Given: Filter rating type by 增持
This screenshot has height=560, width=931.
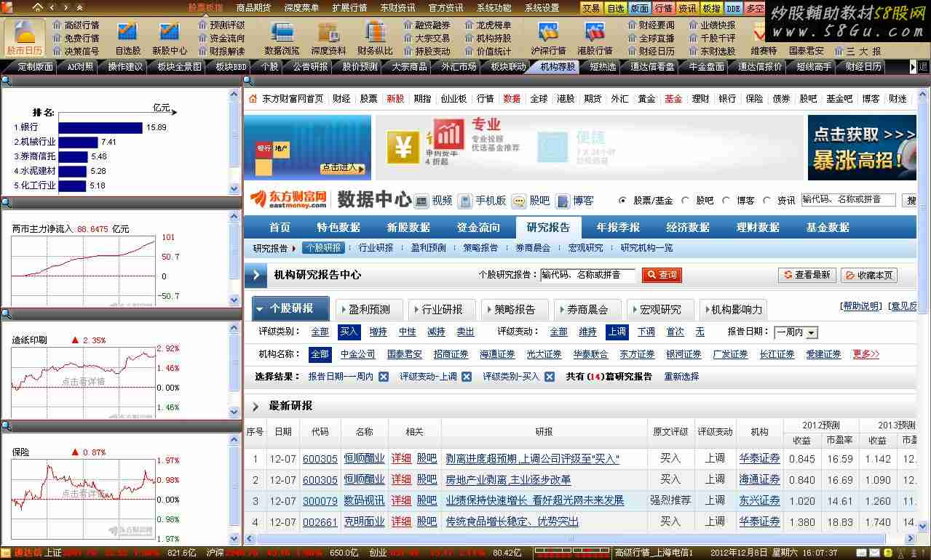Looking at the screenshot, I should [378, 332].
